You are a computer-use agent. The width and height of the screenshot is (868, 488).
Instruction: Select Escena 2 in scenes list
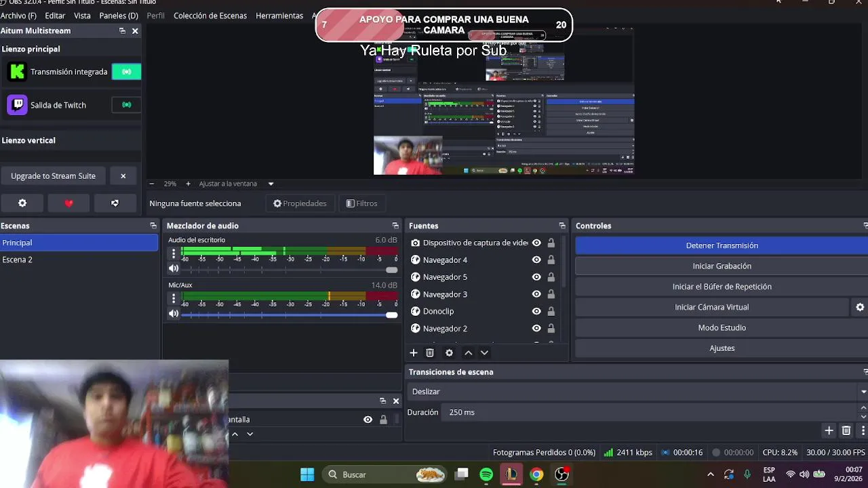tap(79, 260)
